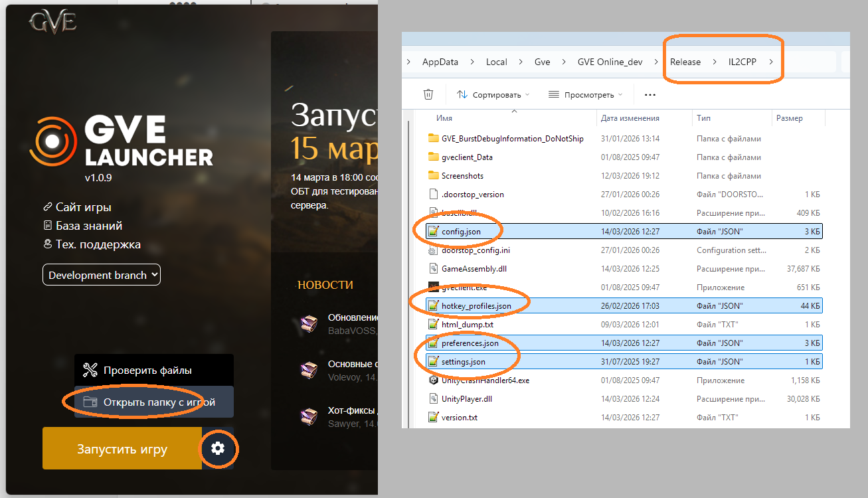Image resolution: width=868 pixels, height=498 pixels.
Task: Expand the chevron after IL2CPP in address bar
Action: (770, 62)
